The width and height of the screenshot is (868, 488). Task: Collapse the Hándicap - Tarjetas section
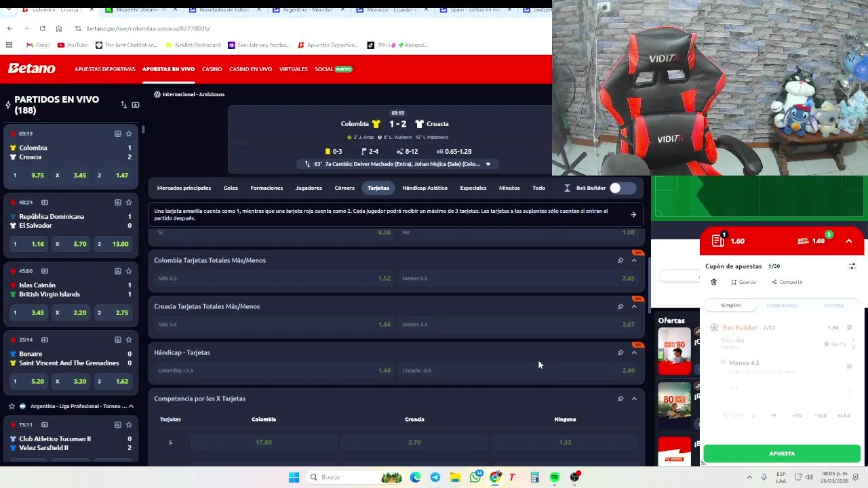[x=634, y=352]
